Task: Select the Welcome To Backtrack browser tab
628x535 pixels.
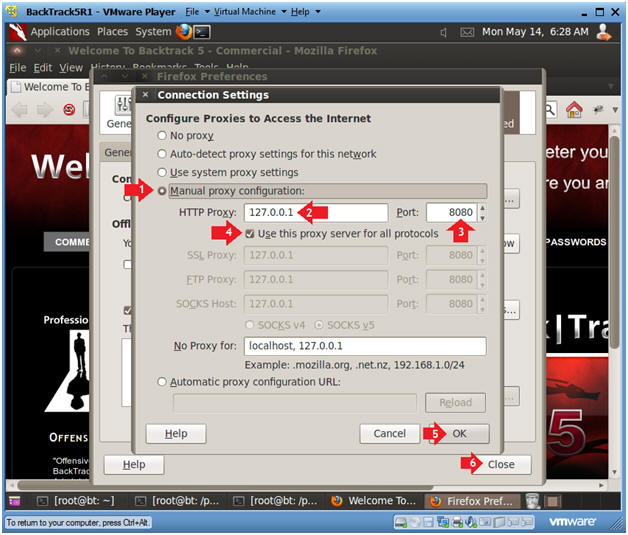Action: (49, 86)
